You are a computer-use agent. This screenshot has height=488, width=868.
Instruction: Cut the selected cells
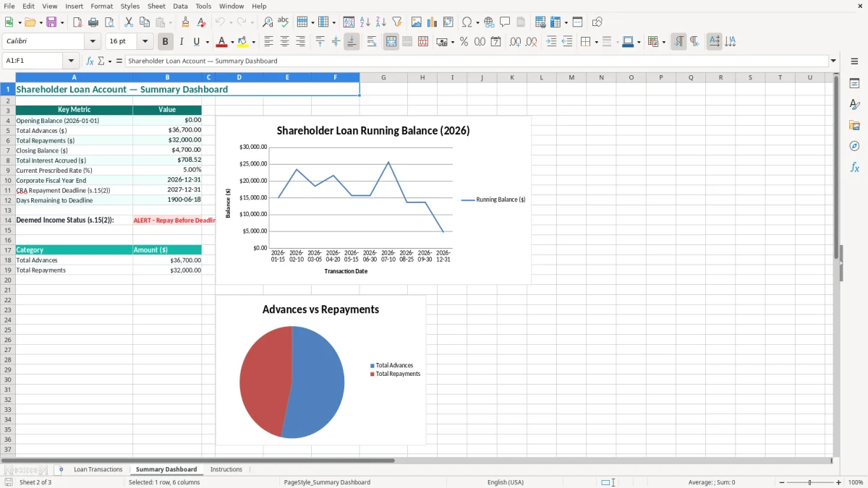point(129,22)
